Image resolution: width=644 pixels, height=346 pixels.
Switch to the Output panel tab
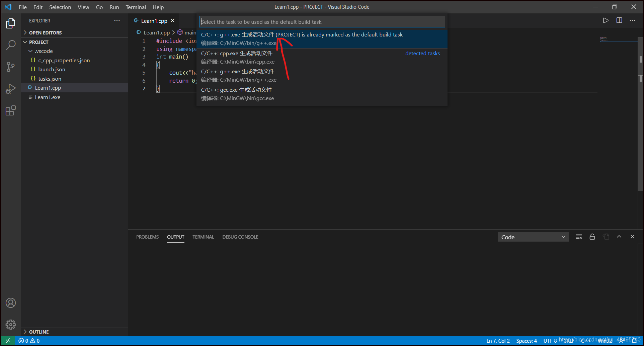(176, 237)
